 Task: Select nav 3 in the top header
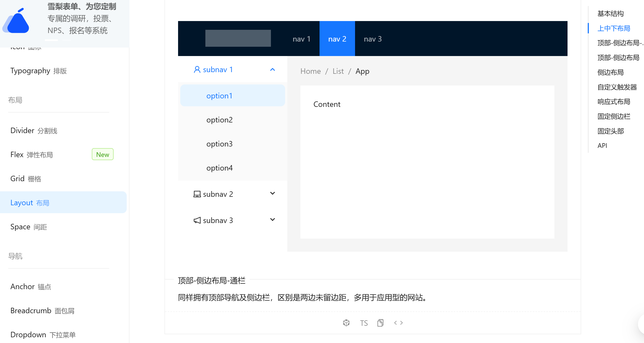373,39
